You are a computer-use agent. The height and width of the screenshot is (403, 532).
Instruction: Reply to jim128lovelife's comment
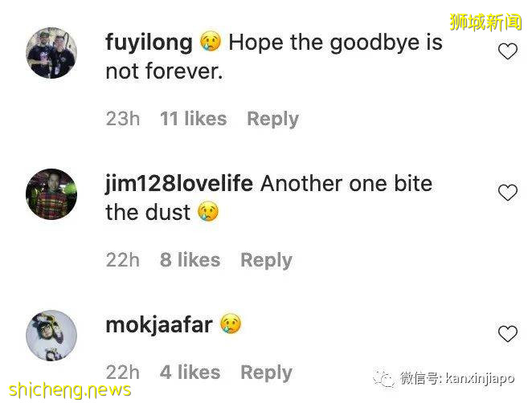[x=266, y=260]
